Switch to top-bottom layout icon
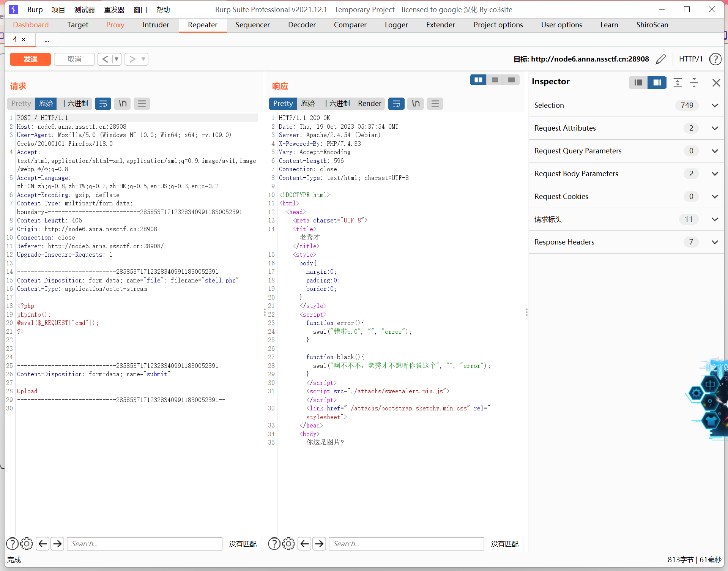The image size is (728, 571). pos(495,80)
